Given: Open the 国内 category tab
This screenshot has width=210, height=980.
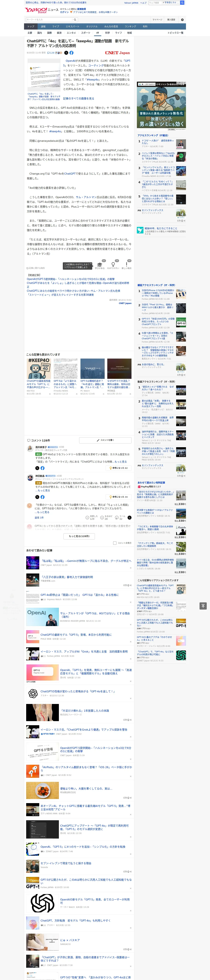Looking at the screenshot, I should tap(40, 33).
